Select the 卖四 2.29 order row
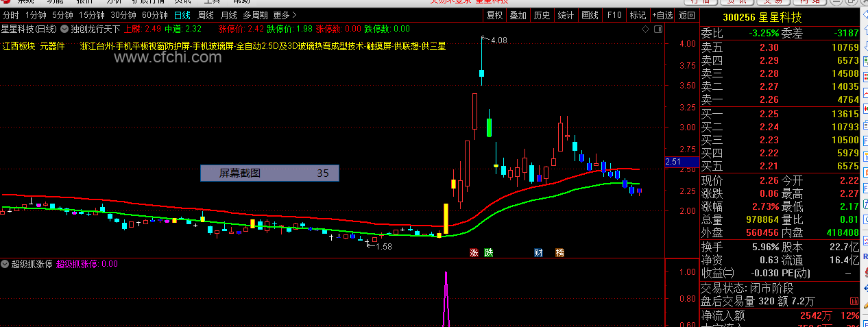This screenshot has height=327, width=868. pos(780,60)
